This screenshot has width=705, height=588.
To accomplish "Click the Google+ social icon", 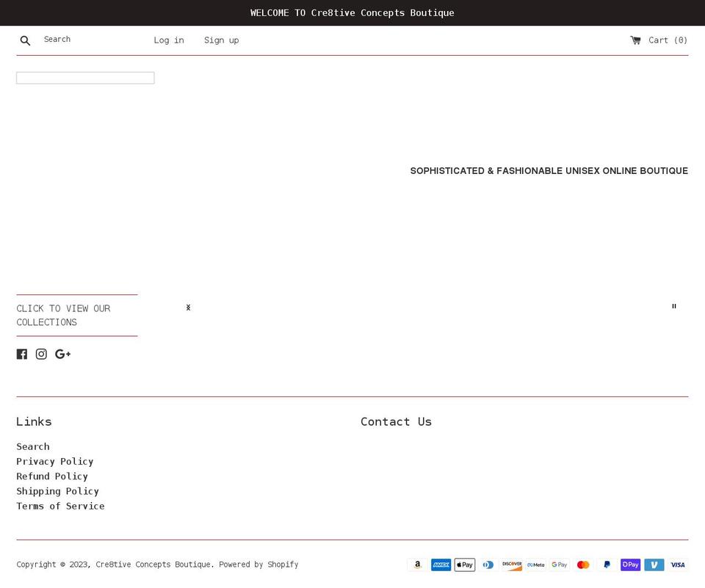I will click(62, 354).
